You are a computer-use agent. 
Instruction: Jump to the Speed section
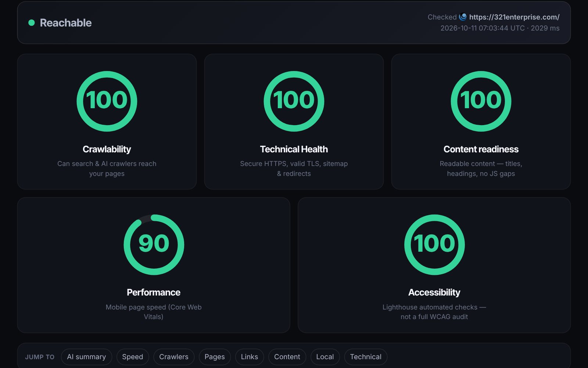[x=133, y=357]
